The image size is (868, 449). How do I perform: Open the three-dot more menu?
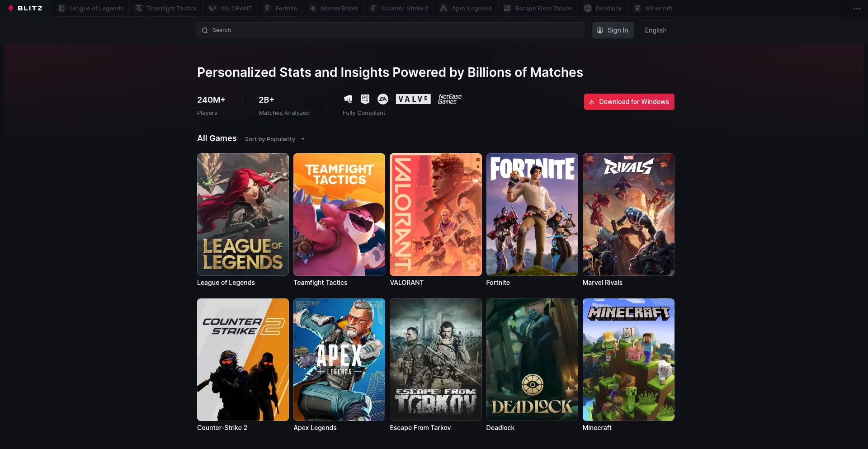click(857, 8)
